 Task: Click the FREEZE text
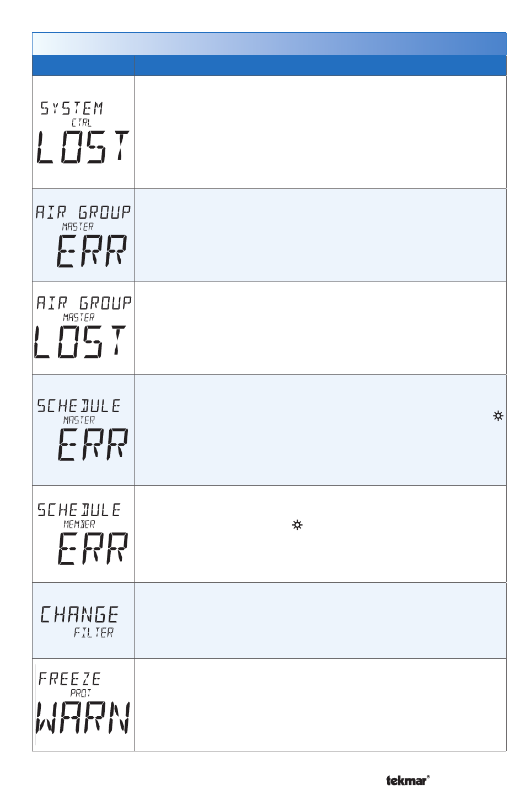(x=69, y=679)
